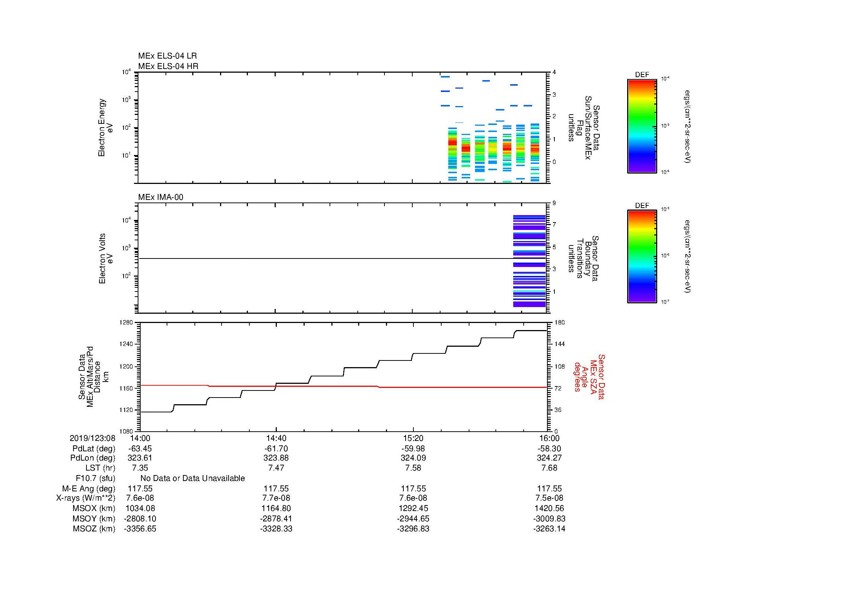
Task: Click the MSOZ value -3356.65
Action: click(x=140, y=529)
